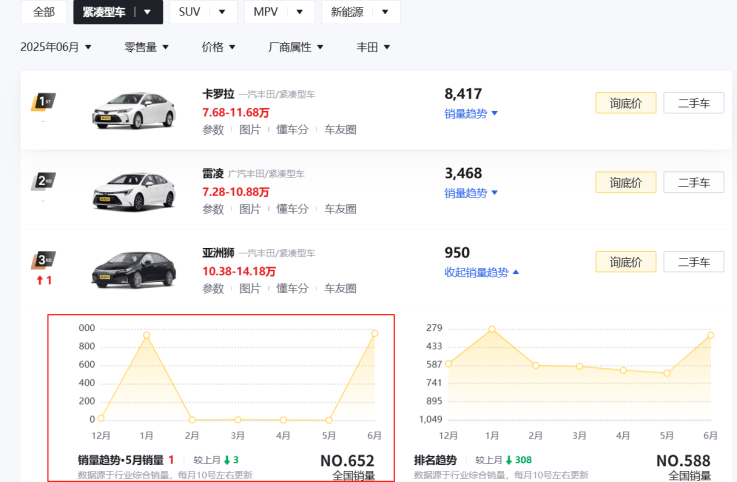Open 车友圈 for 亚洲狮
737x482 pixels.
pos(340,288)
